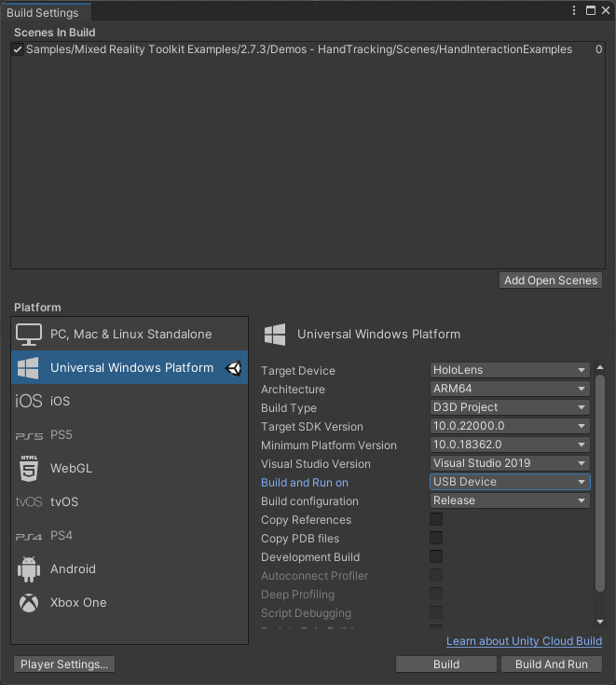Open the Target Device dropdown
Image resolution: width=616 pixels, height=685 pixels.
(510, 370)
